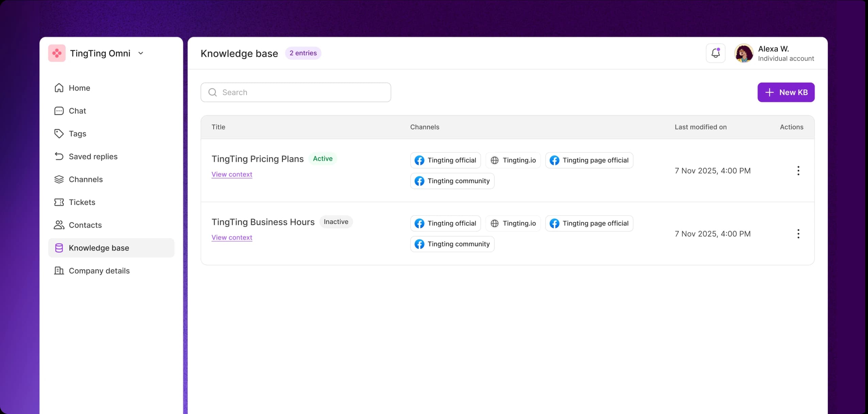Open the Chat bubble icon in sidebar

pyautogui.click(x=59, y=111)
